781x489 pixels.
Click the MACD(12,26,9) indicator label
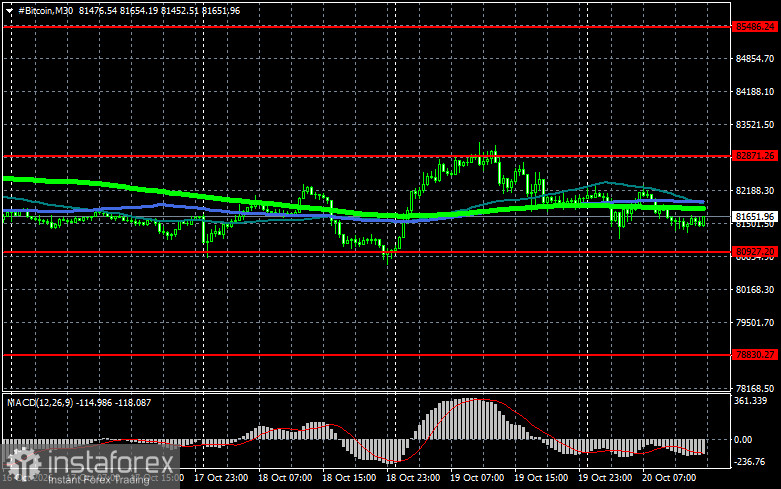coord(40,402)
